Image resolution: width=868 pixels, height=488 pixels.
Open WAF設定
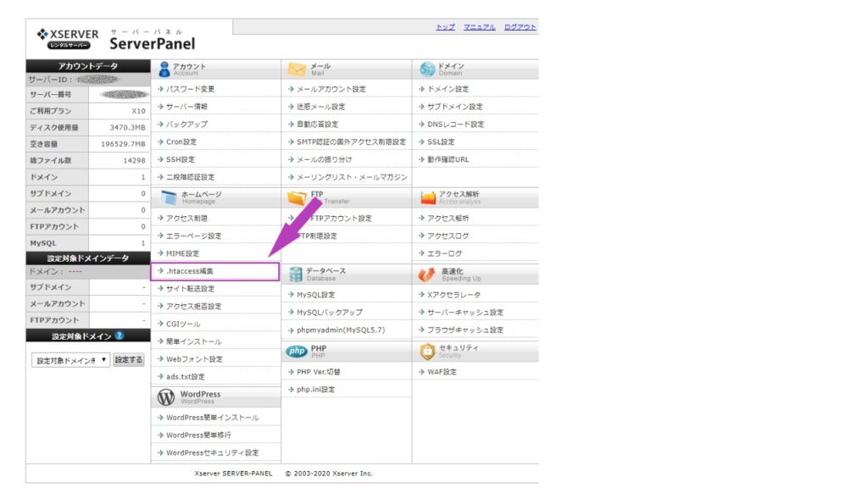(x=442, y=372)
